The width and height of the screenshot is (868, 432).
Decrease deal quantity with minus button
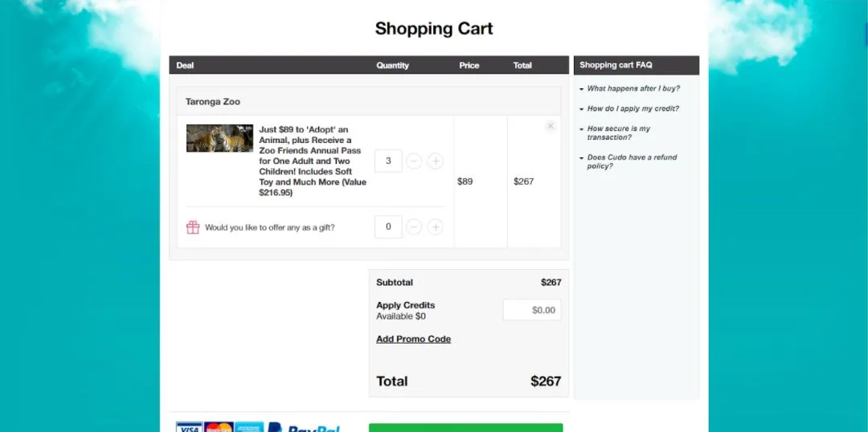[414, 161]
